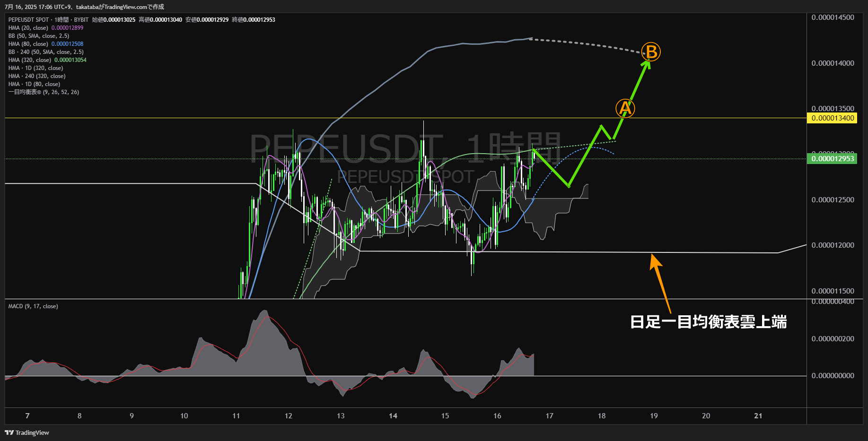Click date 17 on the time axis

pos(549,416)
